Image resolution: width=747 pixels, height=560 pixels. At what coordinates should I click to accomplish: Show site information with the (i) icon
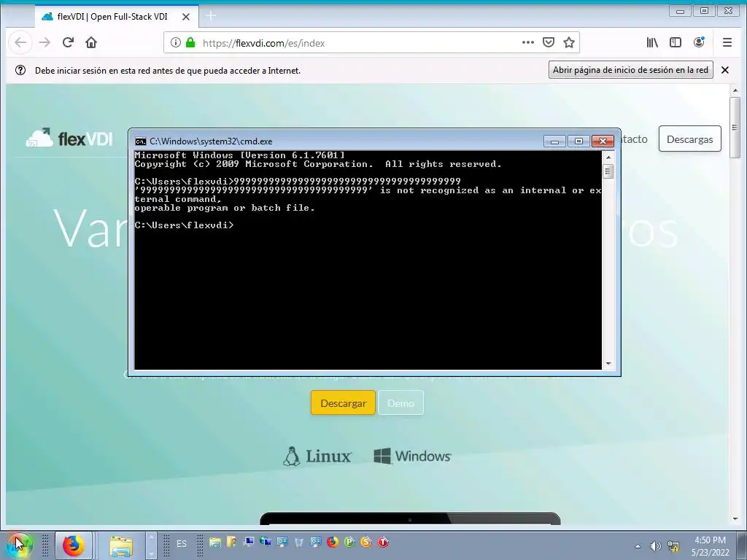point(175,43)
